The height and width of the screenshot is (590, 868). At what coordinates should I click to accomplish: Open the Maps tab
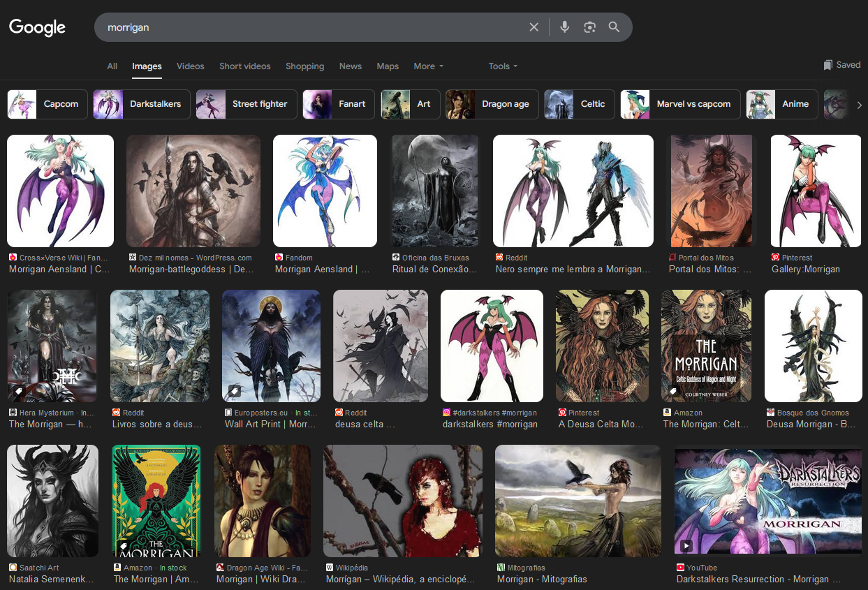(x=388, y=66)
